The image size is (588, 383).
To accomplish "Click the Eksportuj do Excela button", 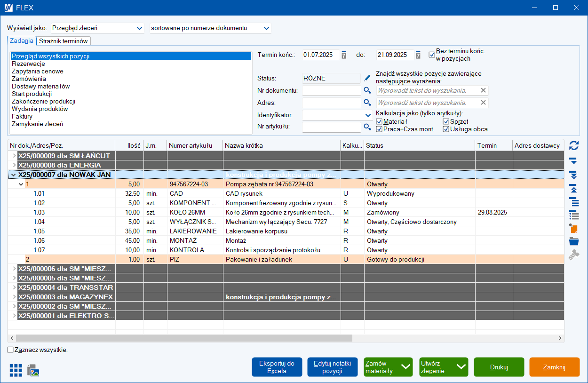I will pyautogui.click(x=277, y=367).
